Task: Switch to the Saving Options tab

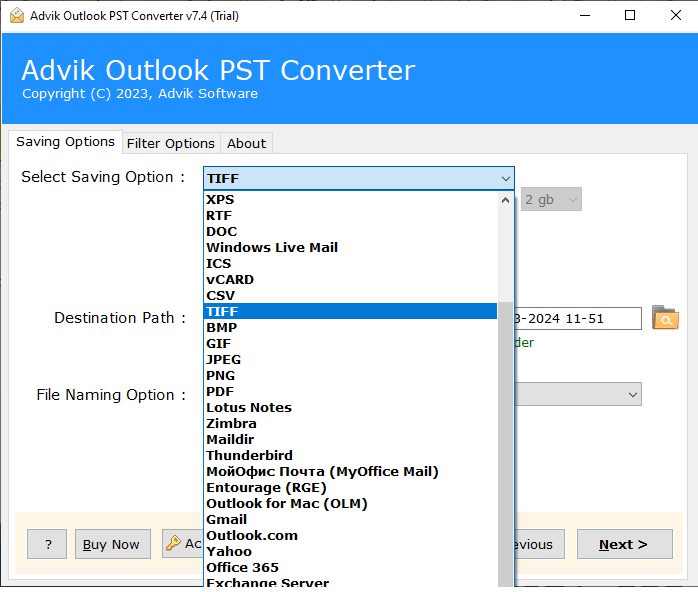Action: (65, 142)
